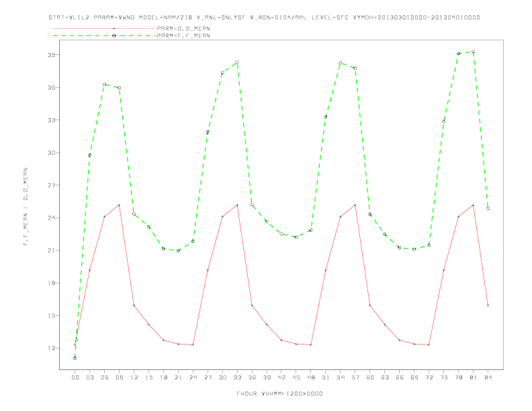Pick red O.O_MEAN plus marker at hour 57
The height and width of the screenshot is (411, 532).
click(x=355, y=205)
